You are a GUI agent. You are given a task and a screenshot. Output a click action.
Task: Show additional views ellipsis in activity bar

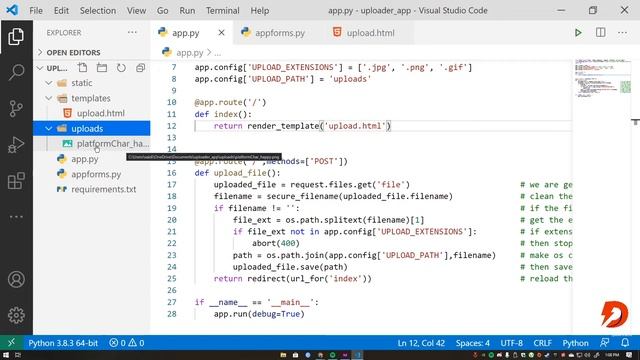point(16,217)
